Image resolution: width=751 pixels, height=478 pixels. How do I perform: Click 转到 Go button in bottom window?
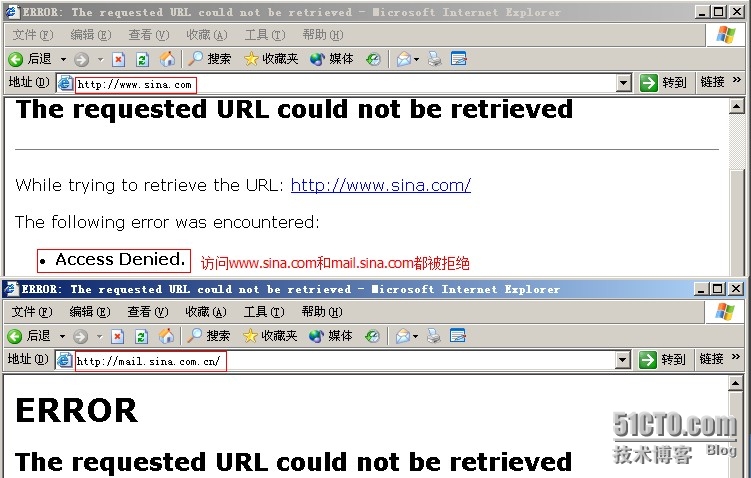(x=662, y=360)
